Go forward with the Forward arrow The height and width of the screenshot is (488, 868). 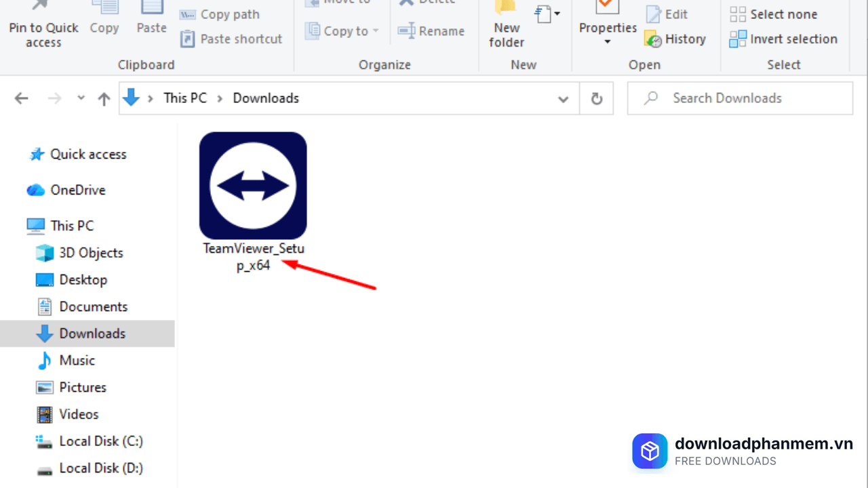(x=55, y=98)
